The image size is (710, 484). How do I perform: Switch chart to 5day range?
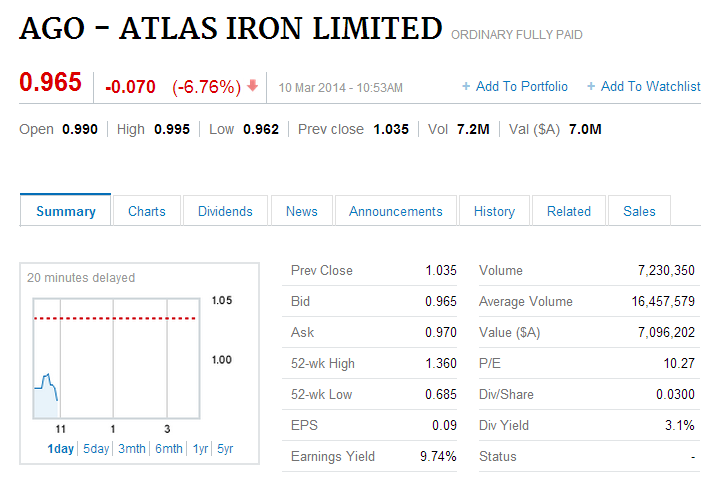coord(96,449)
